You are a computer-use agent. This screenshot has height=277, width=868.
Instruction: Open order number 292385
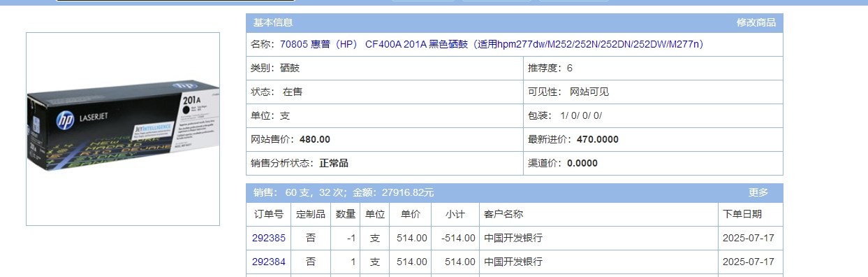[269, 239]
